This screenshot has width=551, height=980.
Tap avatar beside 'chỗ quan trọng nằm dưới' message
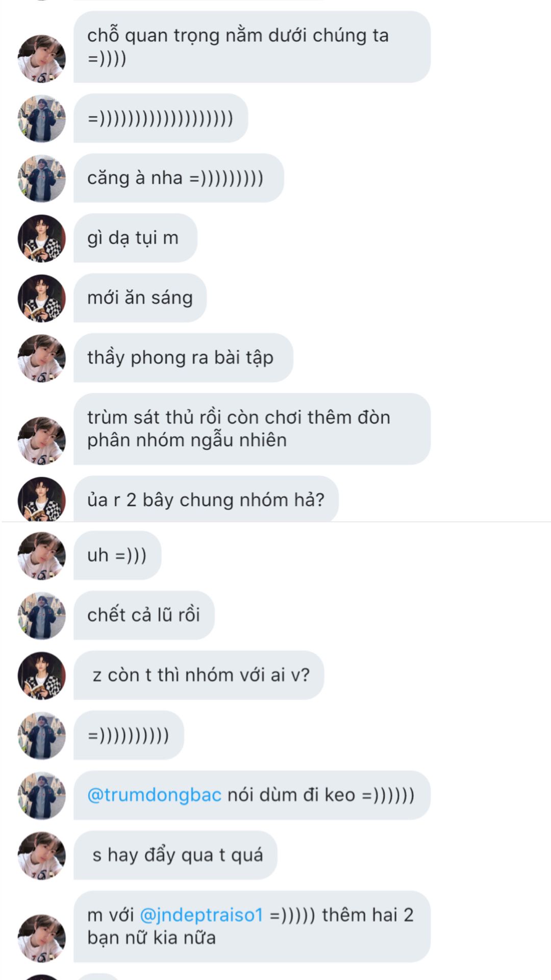[x=42, y=59]
